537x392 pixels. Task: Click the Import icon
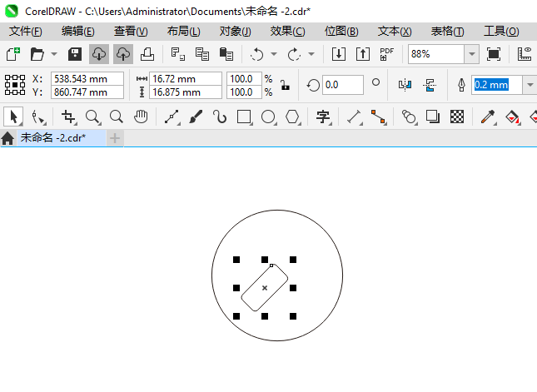(338, 54)
